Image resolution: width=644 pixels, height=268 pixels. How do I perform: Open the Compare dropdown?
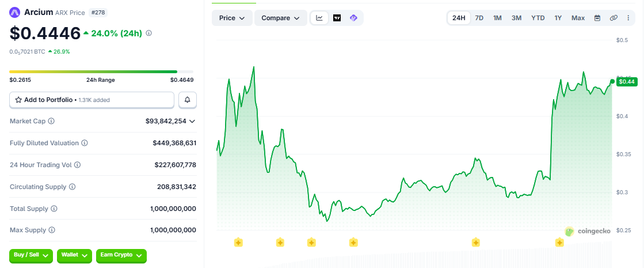(280, 18)
